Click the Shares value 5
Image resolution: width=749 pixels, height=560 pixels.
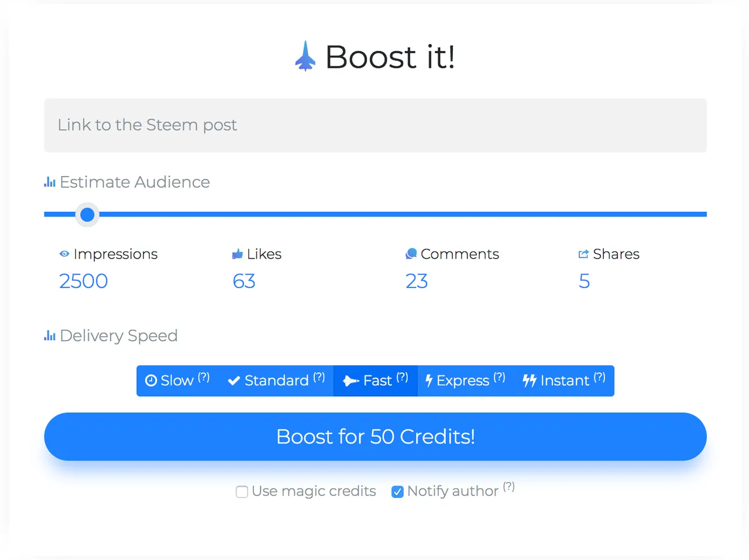pyautogui.click(x=584, y=281)
